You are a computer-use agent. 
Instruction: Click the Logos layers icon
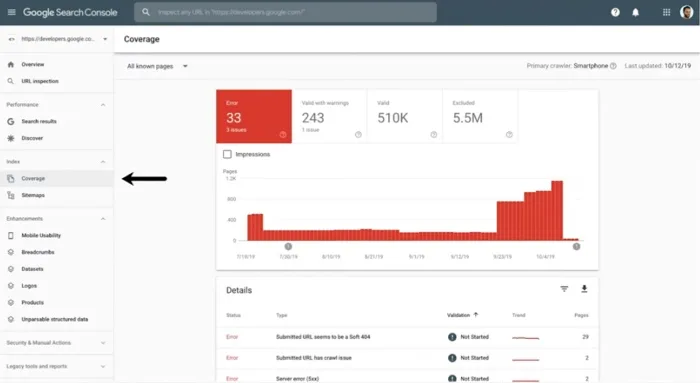11,286
